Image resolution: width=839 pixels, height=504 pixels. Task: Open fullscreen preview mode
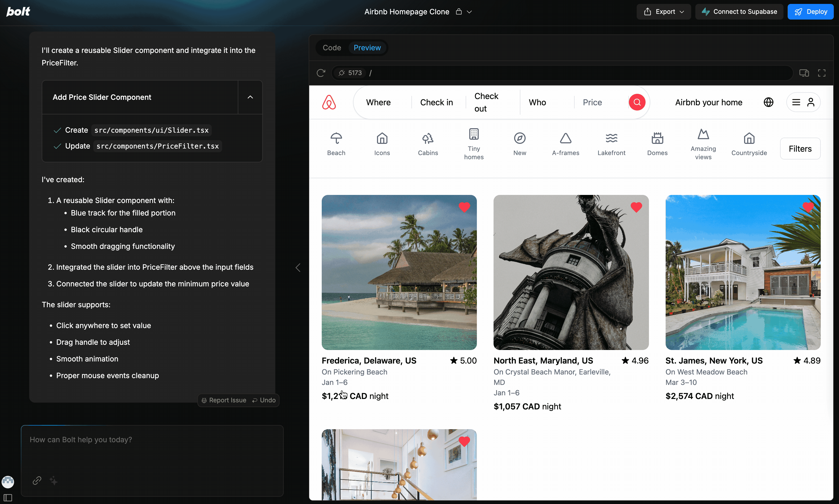click(821, 73)
